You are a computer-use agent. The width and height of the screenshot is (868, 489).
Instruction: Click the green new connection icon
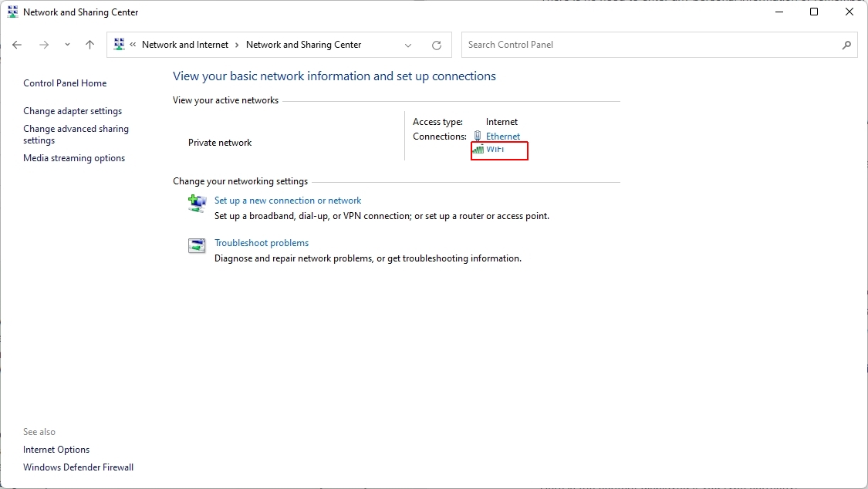[x=197, y=203]
